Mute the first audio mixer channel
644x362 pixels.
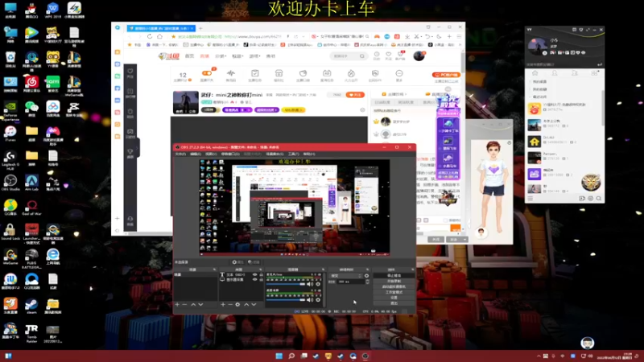click(310, 284)
